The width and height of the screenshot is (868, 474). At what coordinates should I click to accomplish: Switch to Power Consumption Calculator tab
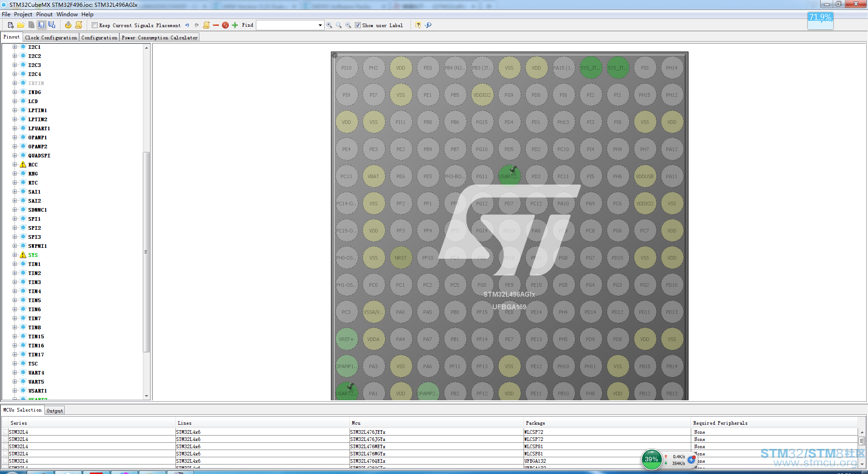[x=160, y=38]
